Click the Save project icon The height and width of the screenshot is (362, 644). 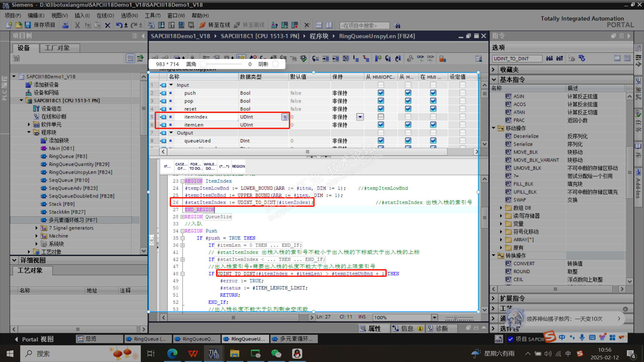coord(28,25)
